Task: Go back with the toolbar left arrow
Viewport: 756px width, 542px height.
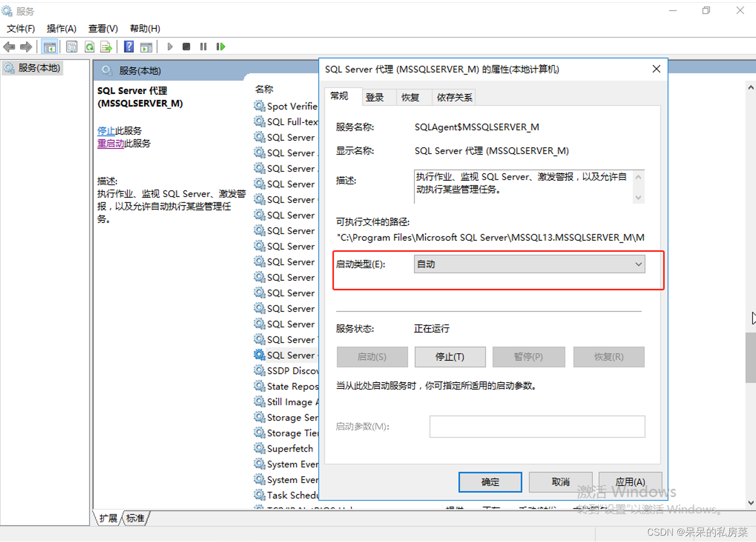Action: point(9,47)
